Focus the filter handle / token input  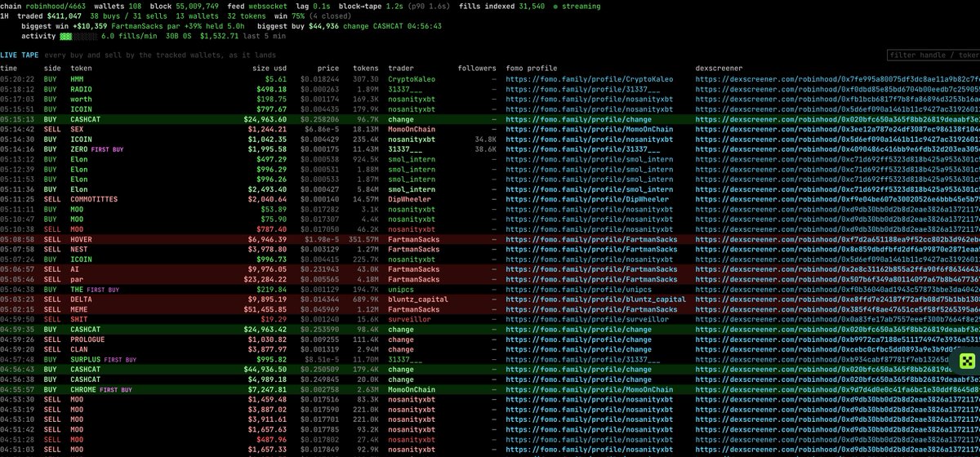pos(933,55)
